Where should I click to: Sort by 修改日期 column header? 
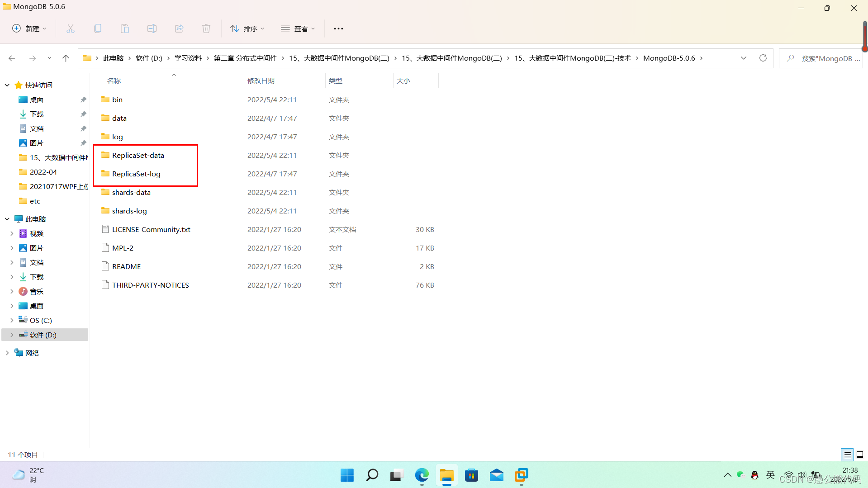tap(261, 81)
